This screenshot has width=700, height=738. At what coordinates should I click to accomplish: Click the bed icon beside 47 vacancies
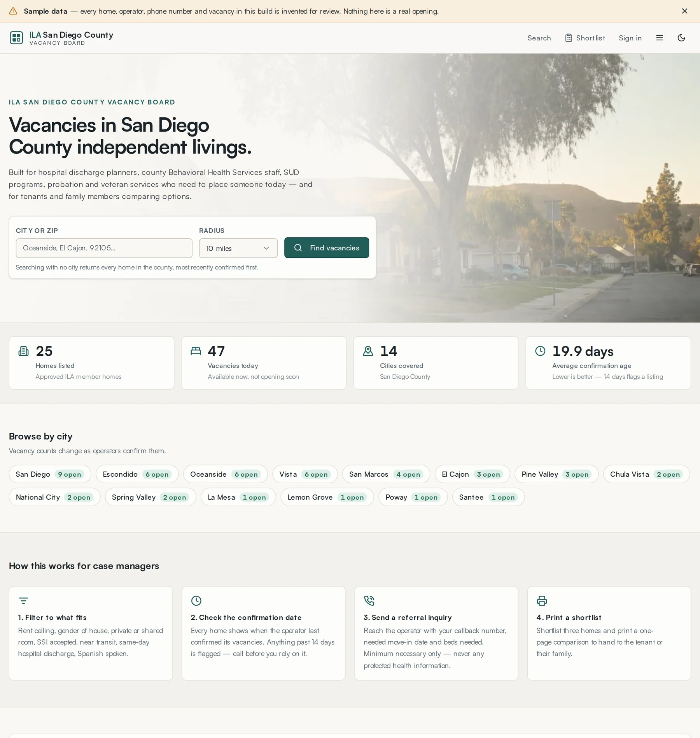tap(196, 351)
